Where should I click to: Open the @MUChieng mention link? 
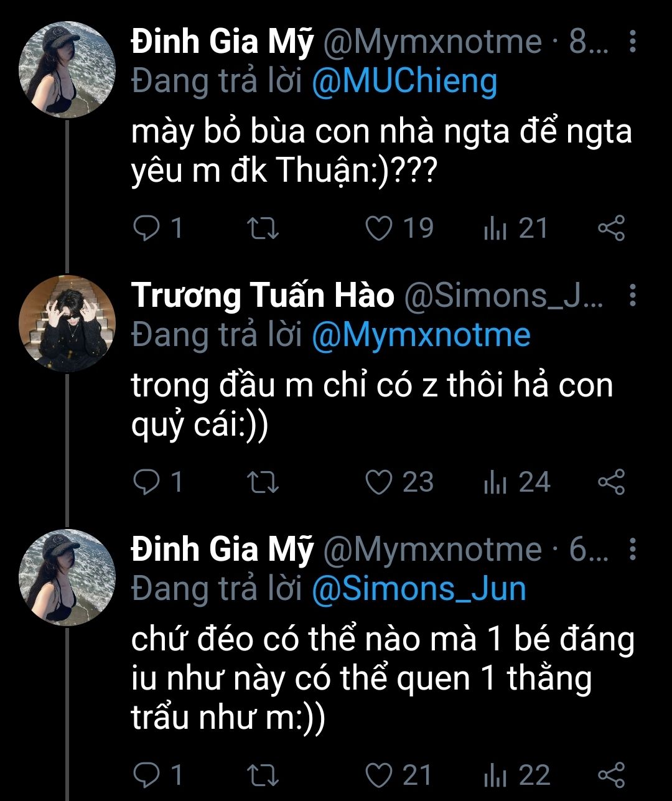[404, 82]
